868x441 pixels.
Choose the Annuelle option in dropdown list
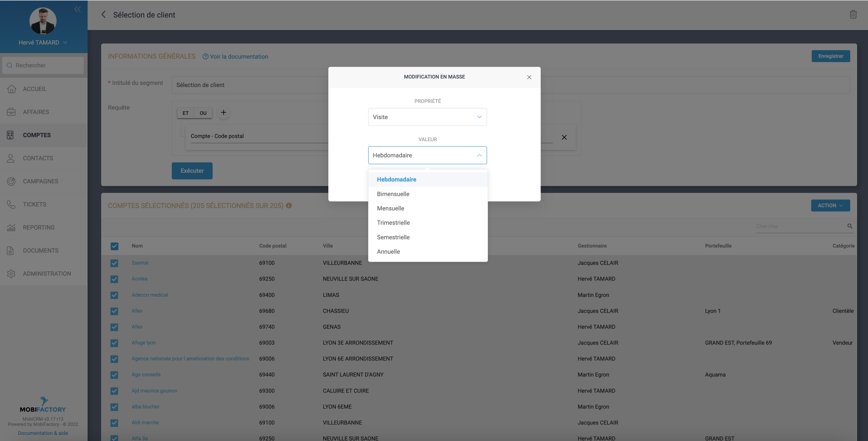[388, 252]
